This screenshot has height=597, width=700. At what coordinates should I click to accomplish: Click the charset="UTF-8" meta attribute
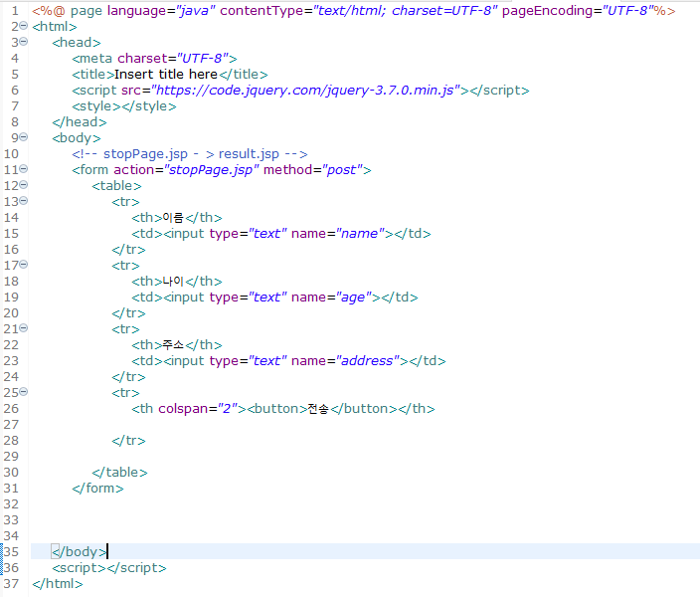(173, 59)
